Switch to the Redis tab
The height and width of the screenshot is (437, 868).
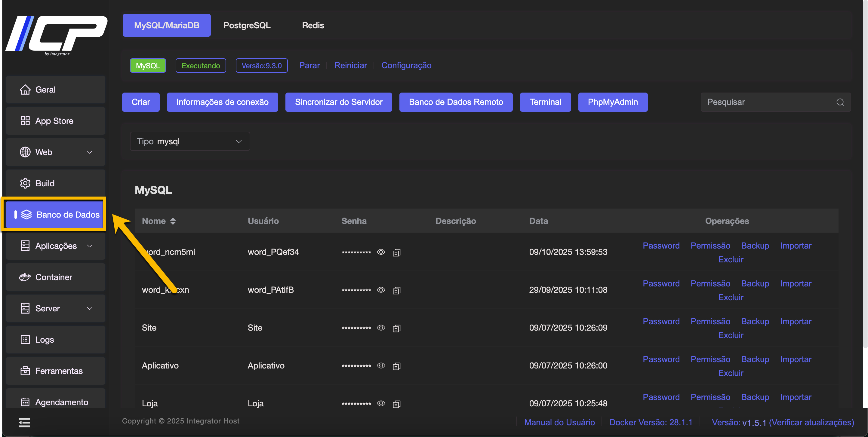pyautogui.click(x=313, y=25)
